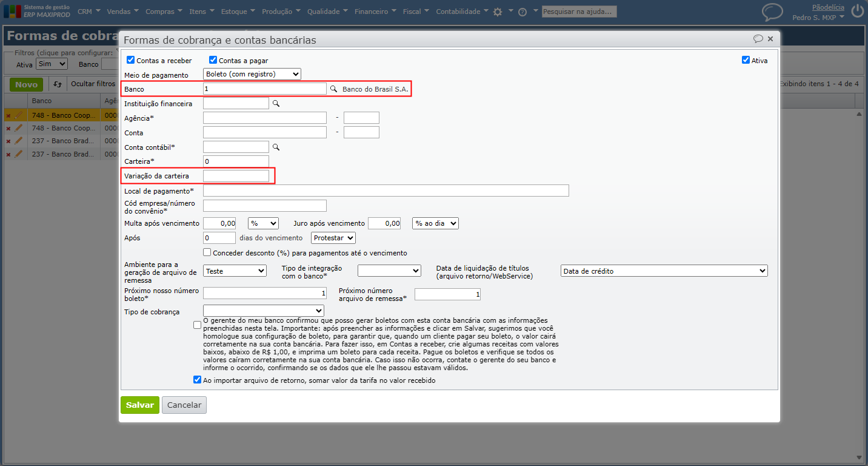Toggle the Contas a receber checkbox
This screenshot has height=466, width=868.
click(130, 60)
